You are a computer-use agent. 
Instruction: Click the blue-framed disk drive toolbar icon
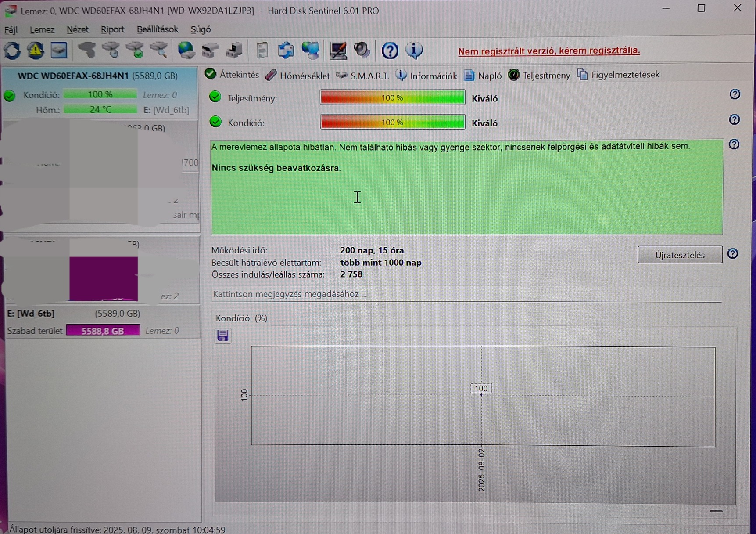point(59,51)
